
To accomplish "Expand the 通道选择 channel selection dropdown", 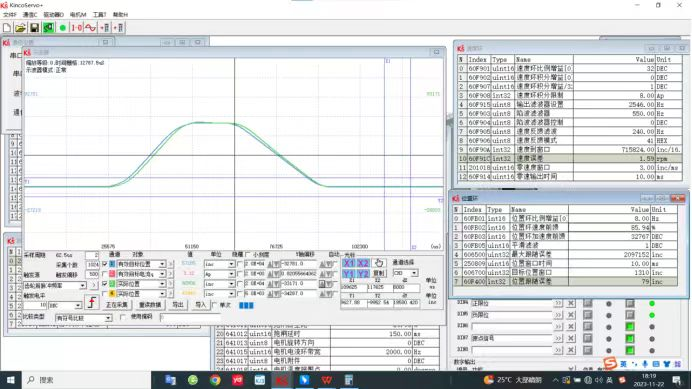I will pyautogui.click(x=414, y=273).
